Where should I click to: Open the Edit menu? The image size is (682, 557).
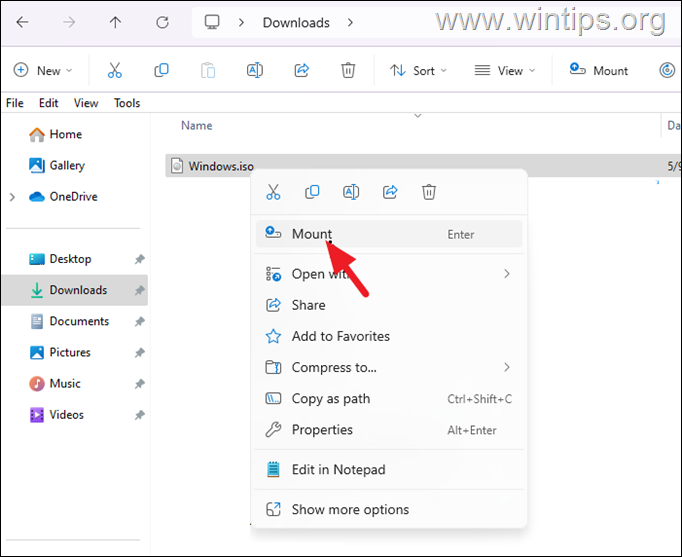coord(48,103)
